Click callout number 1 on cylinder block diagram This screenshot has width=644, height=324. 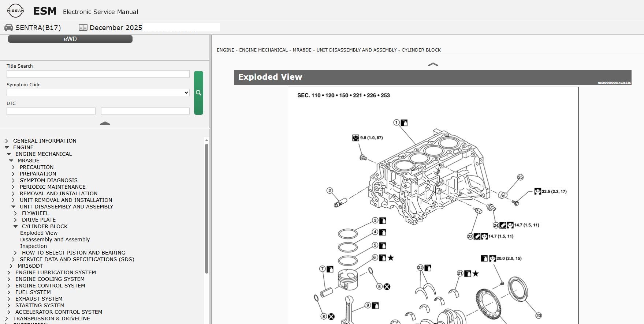397,123
